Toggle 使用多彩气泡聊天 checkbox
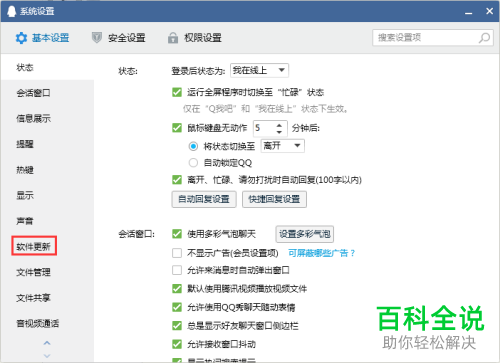This screenshot has width=500, height=363. coord(177,234)
